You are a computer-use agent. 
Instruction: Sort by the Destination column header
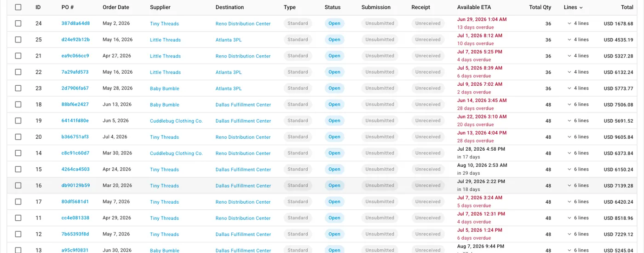pos(230,7)
